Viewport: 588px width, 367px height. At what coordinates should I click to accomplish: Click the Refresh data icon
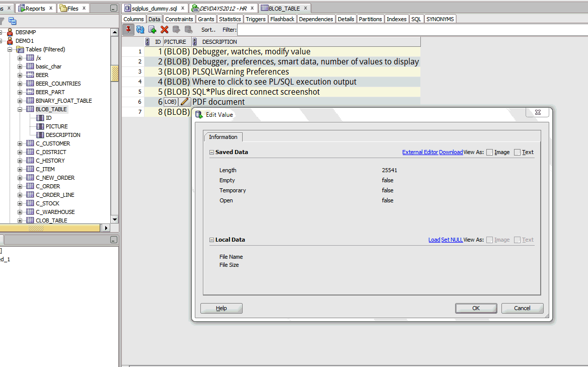point(140,30)
